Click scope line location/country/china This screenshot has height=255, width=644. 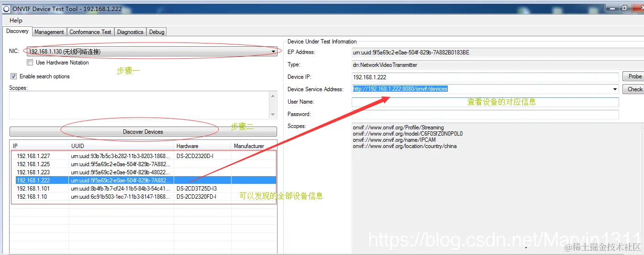405,146
